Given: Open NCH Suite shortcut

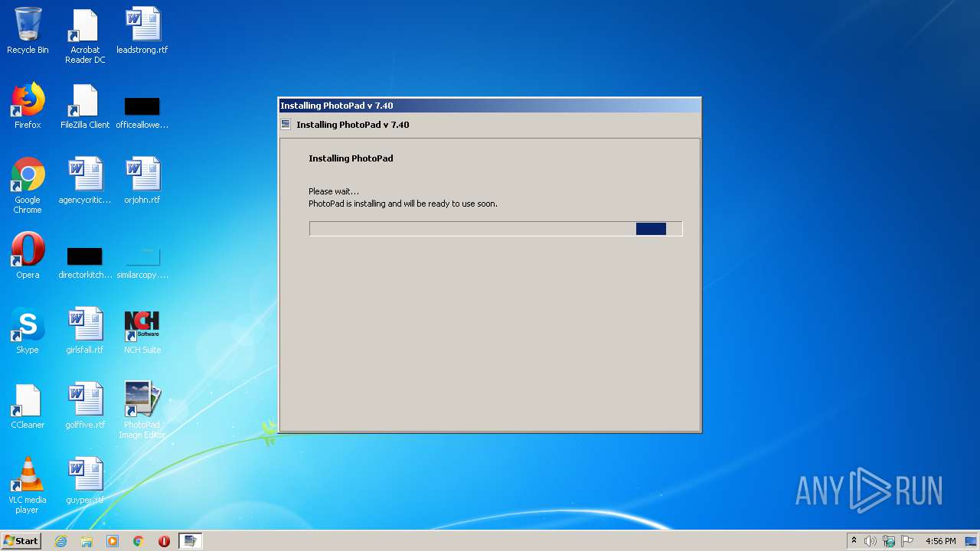Looking at the screenshot, I should click(x=142, y=331).
